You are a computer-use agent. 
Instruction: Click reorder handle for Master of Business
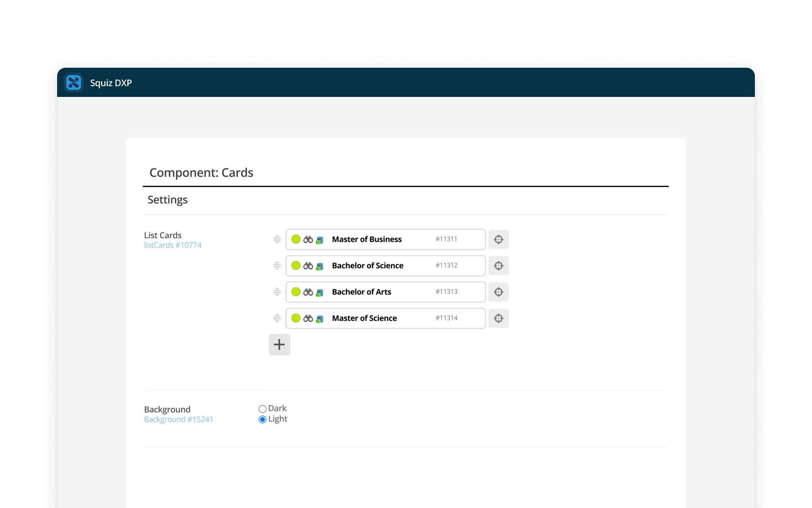point(277,239)
